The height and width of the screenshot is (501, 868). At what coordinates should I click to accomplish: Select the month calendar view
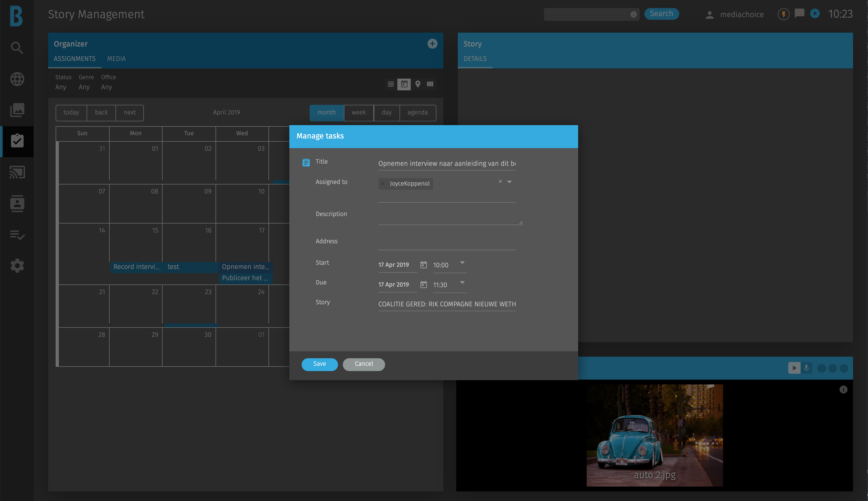coord(326,113)
